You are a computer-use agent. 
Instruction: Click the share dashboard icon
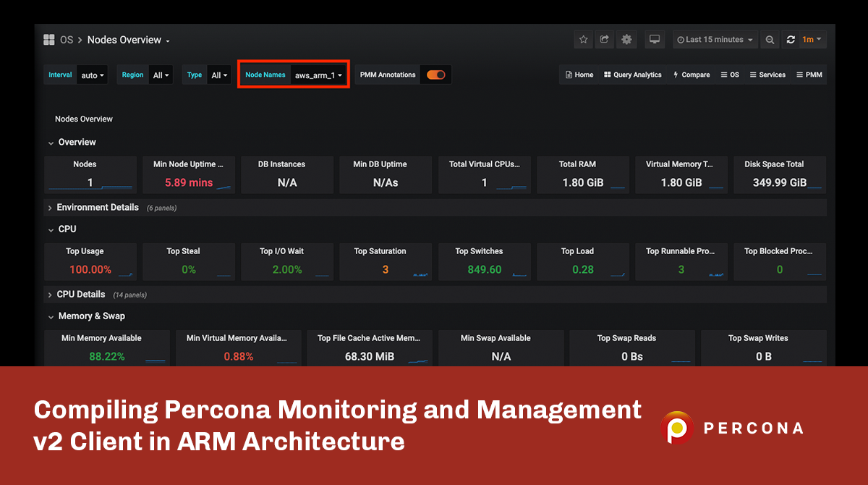pyautogui.click(x=605, y=40)
